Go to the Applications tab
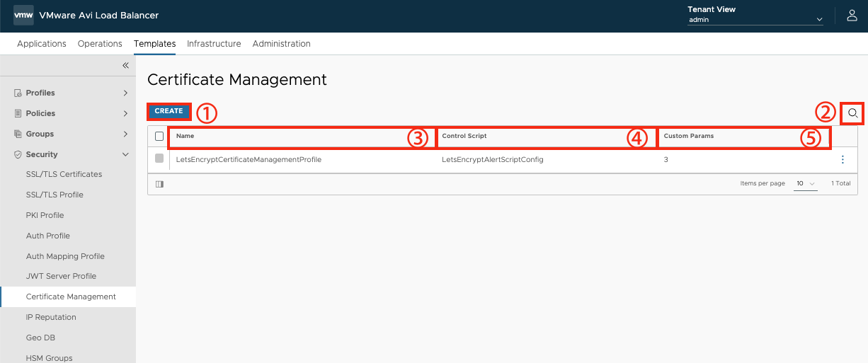The image size is (868, 363). (x=42, y=44)
